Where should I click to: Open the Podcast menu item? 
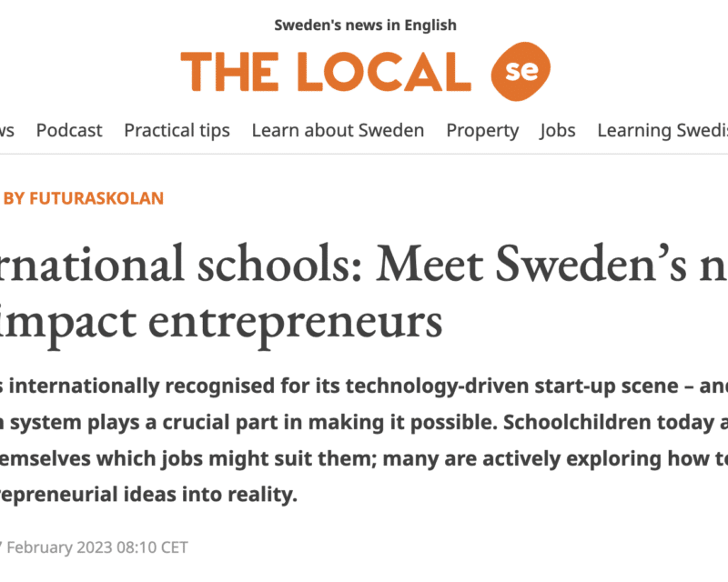click(x=69, y=130)
